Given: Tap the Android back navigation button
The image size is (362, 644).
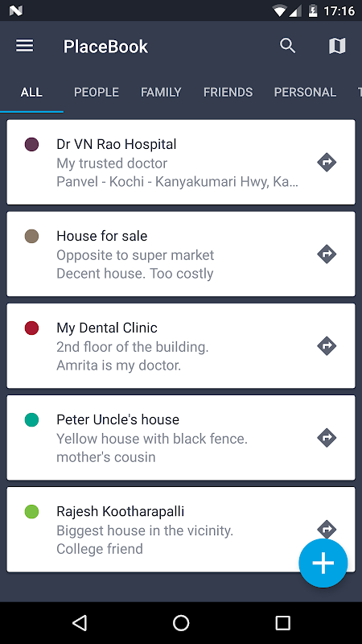Looking at the screenshot, I should [80, 622].
